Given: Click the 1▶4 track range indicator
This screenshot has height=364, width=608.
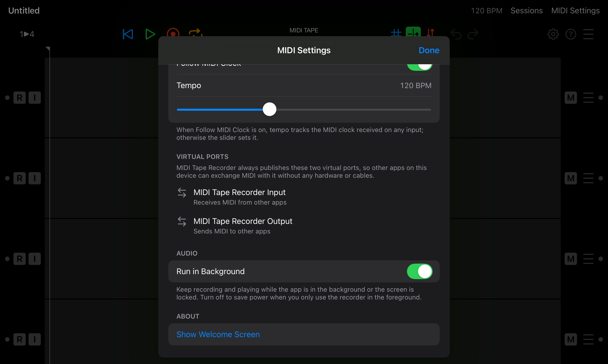Looking at the screenshot, I should coord(27,34).
